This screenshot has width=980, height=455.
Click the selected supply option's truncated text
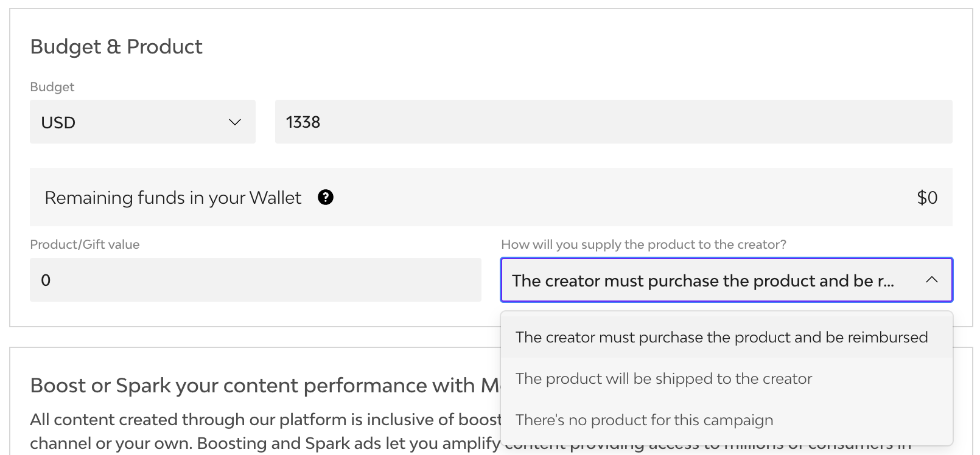(x=702, y=281)
